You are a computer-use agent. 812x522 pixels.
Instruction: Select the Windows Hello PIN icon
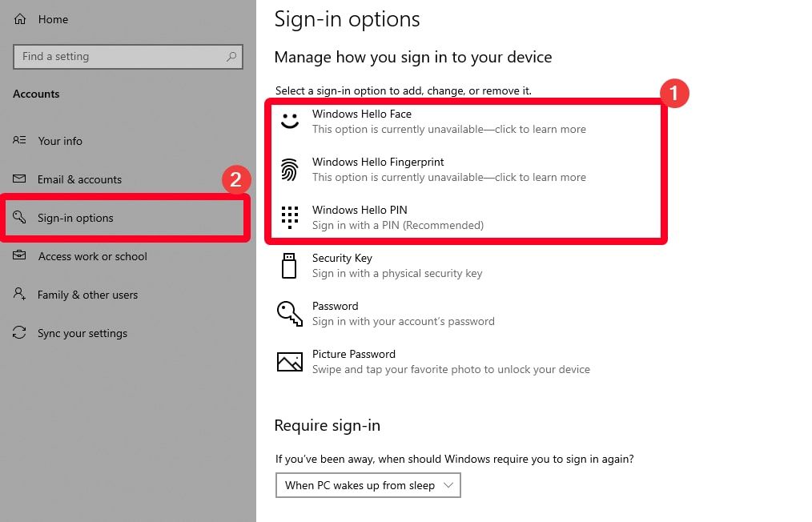(x=289, y=217)
